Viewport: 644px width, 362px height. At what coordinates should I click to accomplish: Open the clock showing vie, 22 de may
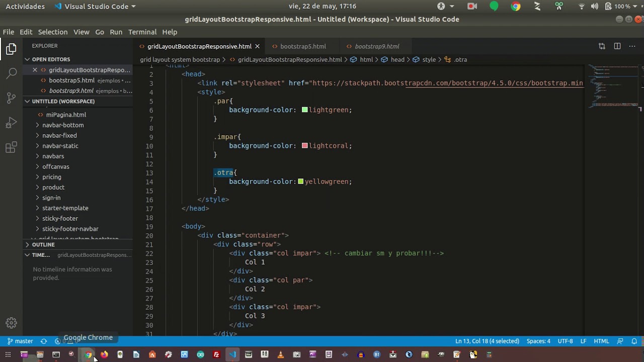pyautogui.click(x=323, y=6)
